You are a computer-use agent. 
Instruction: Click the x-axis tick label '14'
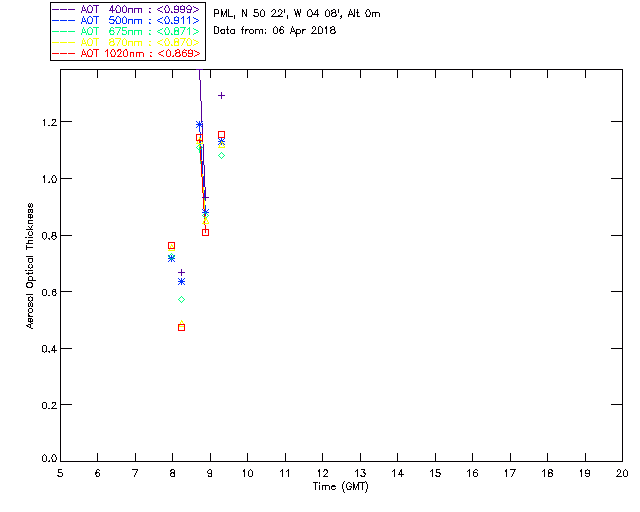pyautogui.click(x=398, y=474)
